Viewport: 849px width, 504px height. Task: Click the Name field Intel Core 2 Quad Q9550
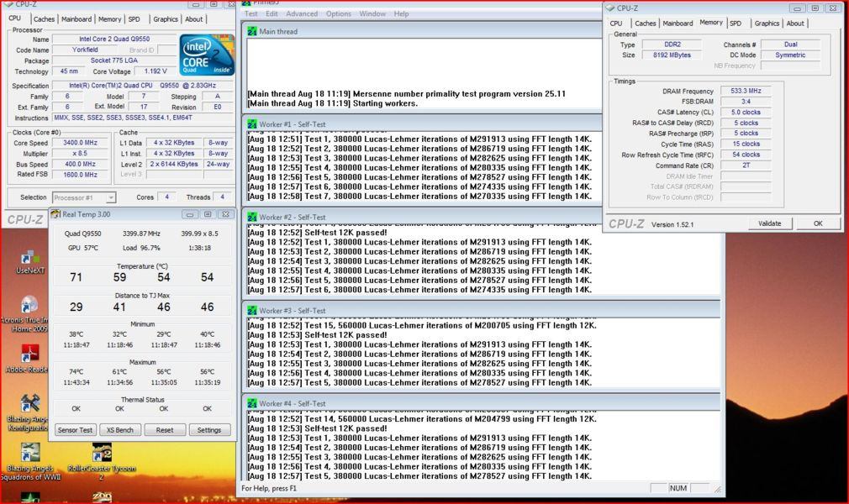(x=114, y=39)
